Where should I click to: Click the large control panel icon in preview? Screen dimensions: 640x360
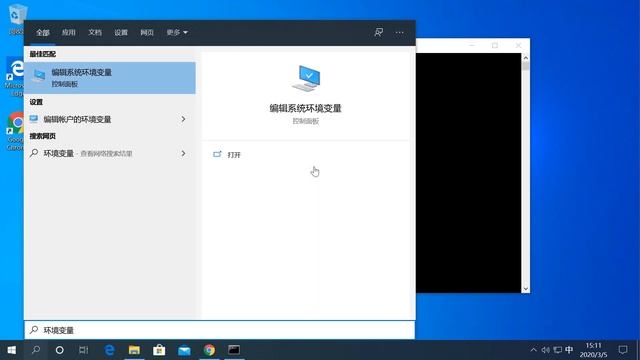point(306,78)
